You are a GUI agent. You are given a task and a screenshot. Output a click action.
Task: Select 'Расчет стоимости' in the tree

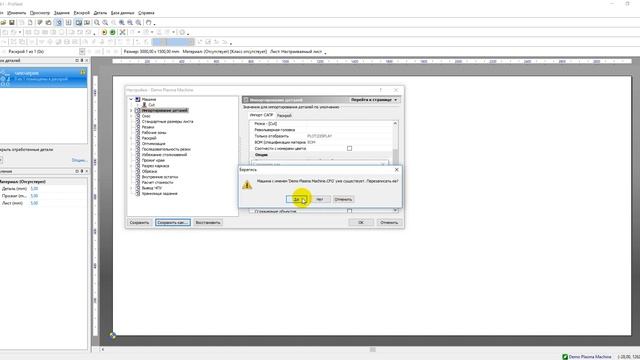[x=157, y=182]
